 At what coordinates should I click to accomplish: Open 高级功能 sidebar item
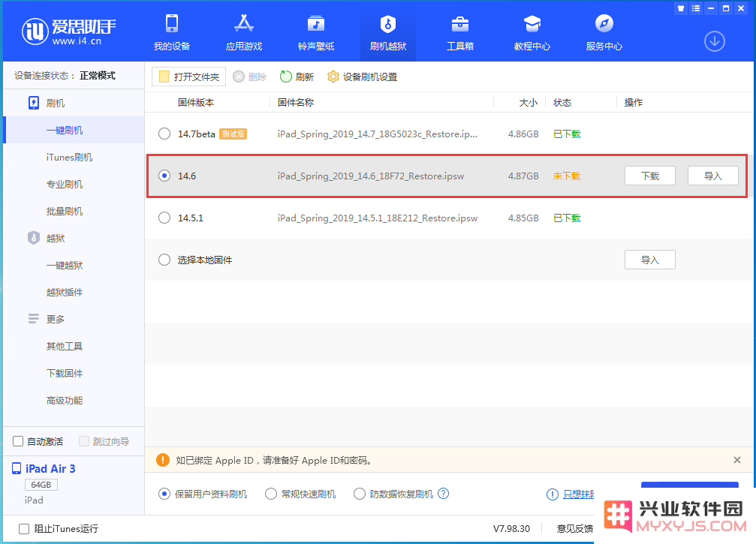pos(65,401)
